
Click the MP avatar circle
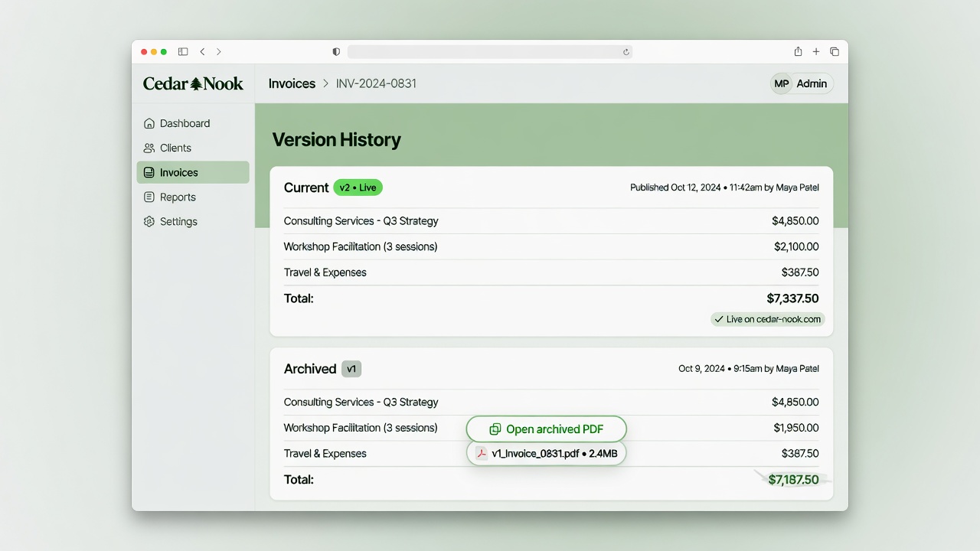coord(782,83)
